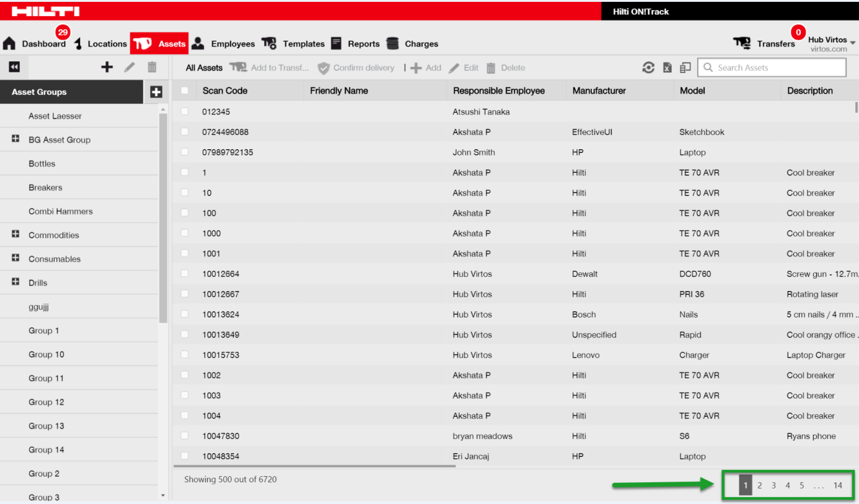The width and height of the screenshot is (859, 504).
Task: Click inside the Search Assets field
Action: click(772, 67)
